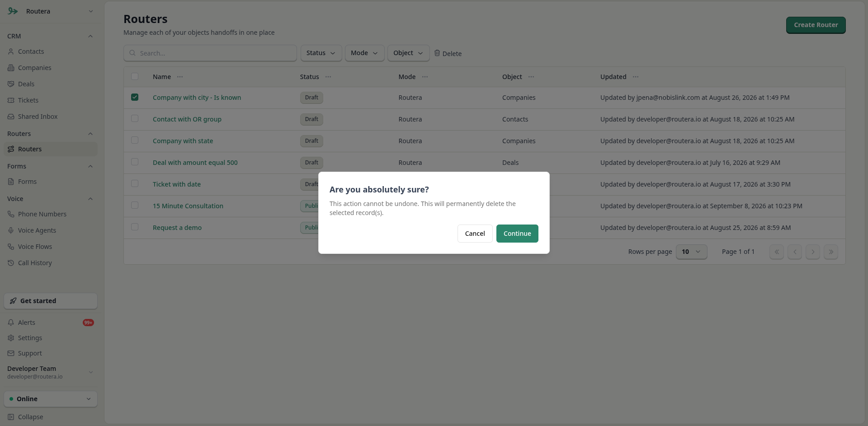Click the Create Router button
The height and width of the screenshot is (426, 868).
816,25
